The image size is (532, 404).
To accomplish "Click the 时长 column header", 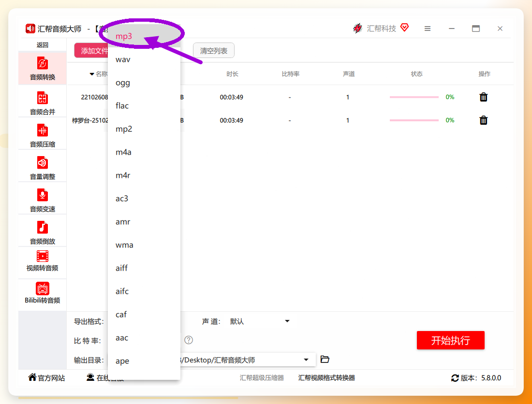I will 233,74.
